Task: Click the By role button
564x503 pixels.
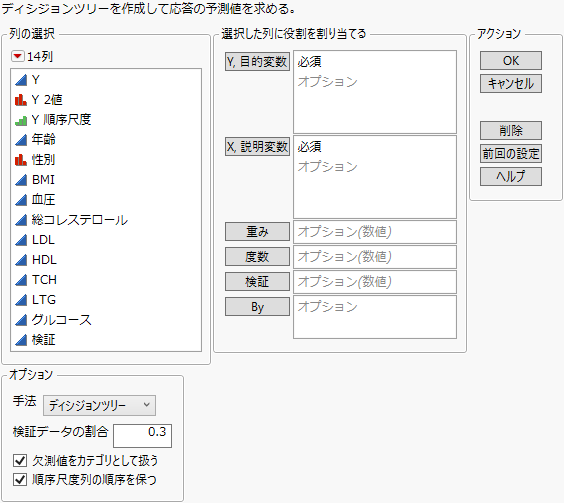Action: pos(258,307)
